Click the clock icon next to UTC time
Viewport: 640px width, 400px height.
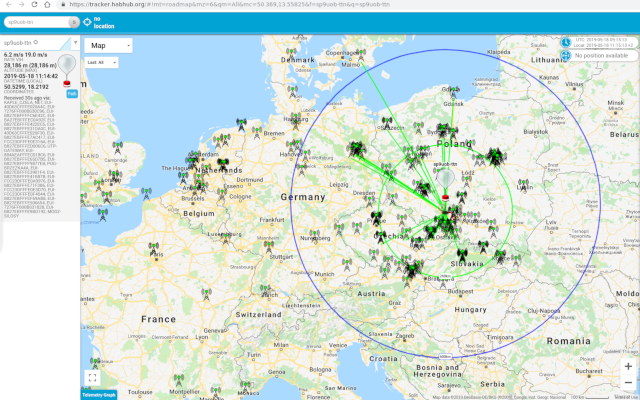tap(566, 42)
